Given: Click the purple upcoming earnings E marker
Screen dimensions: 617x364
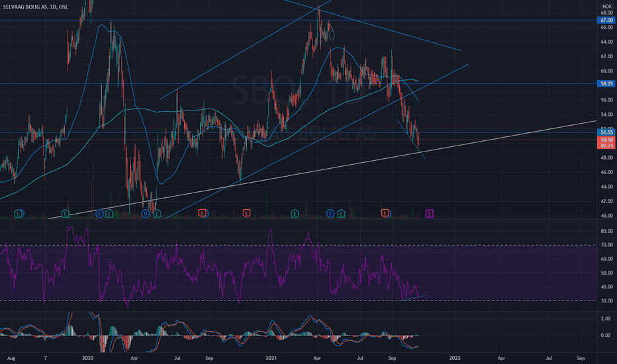Looking at the screenshot, I should pyautogui.click(x=429, y=214).
